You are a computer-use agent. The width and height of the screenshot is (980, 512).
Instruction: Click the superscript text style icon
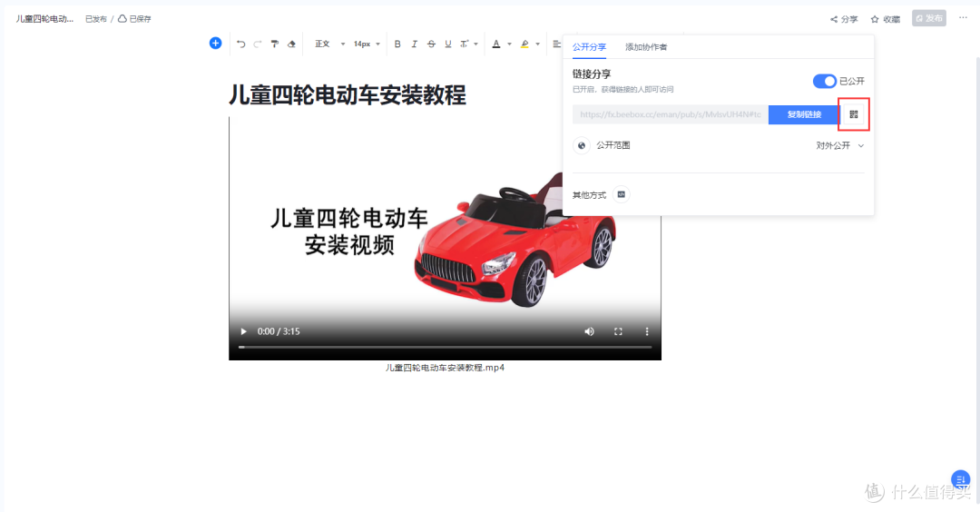coord(465,44)
